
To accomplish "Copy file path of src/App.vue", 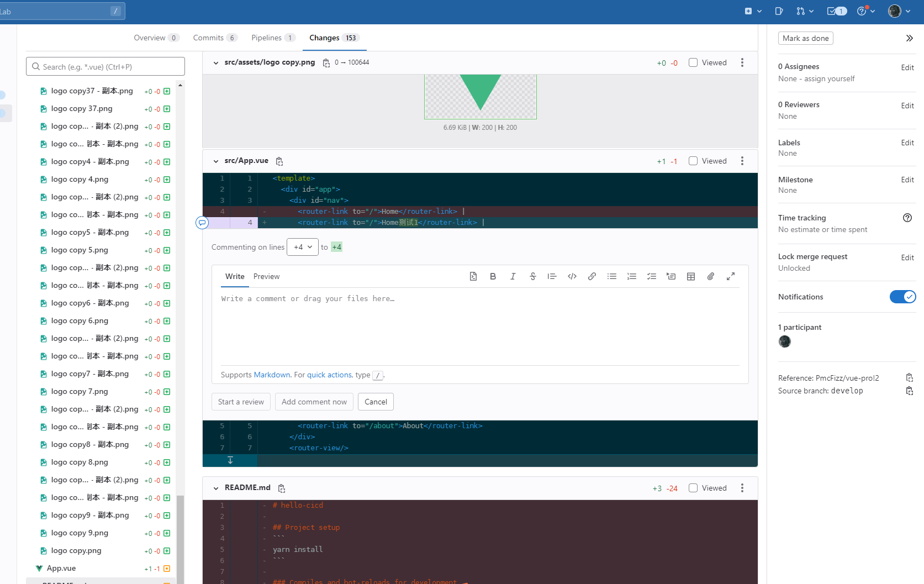I will tap(279, 161).
